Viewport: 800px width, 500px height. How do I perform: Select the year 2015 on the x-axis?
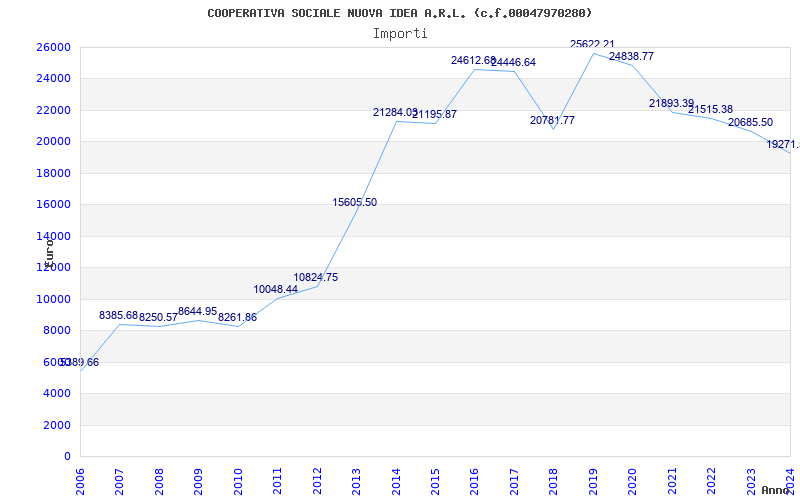pos(435,481)
